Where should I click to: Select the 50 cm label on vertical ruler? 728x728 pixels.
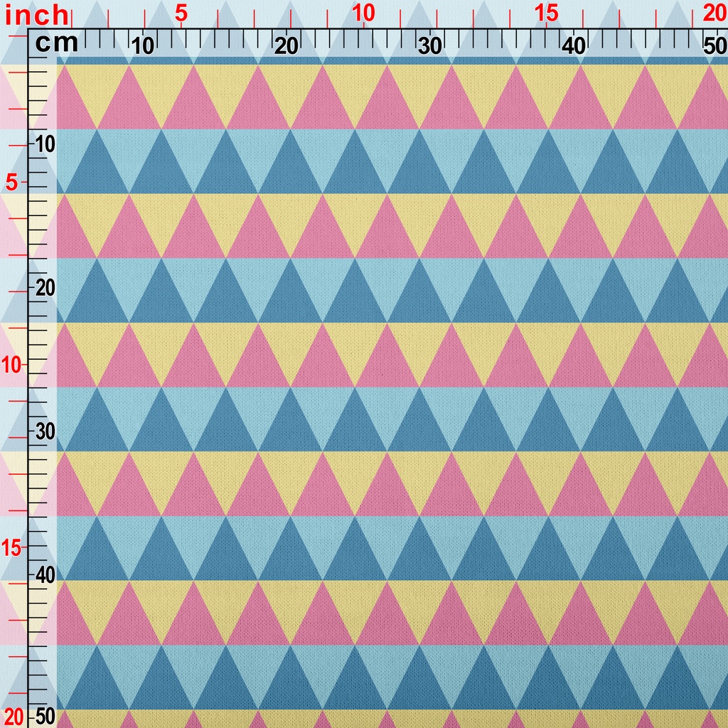[x=45, y=715]
